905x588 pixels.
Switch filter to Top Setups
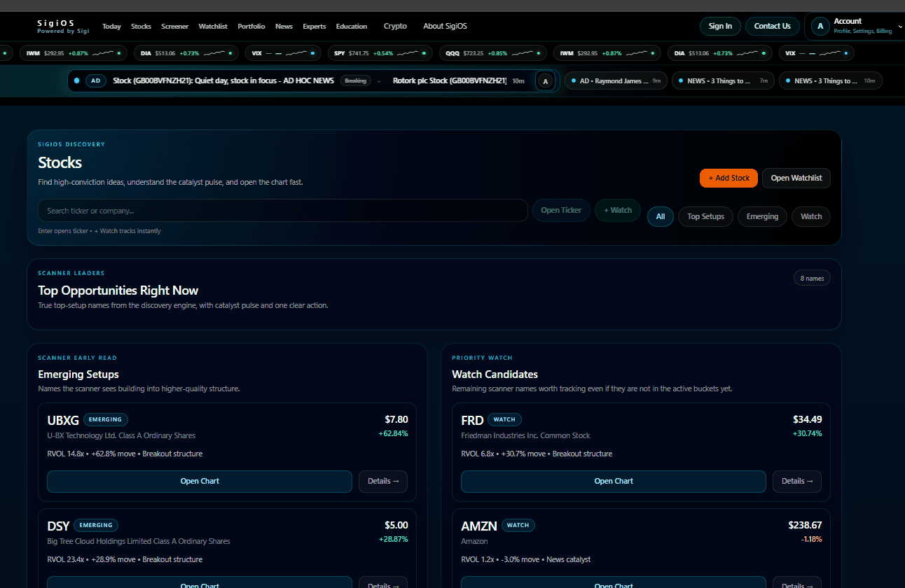pos(705,216)
